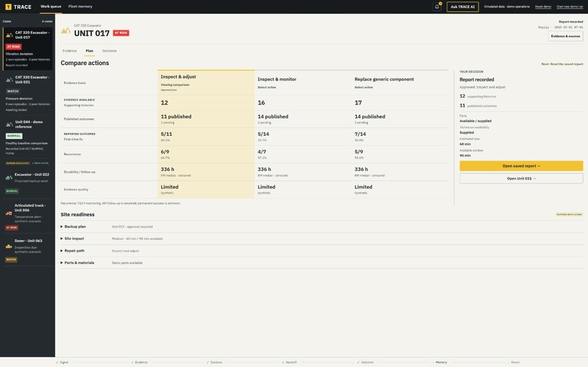Image resolution: width=588 pixels, height=367 pixels.
Task: Open the notifications bell
Action: [437, 7]
